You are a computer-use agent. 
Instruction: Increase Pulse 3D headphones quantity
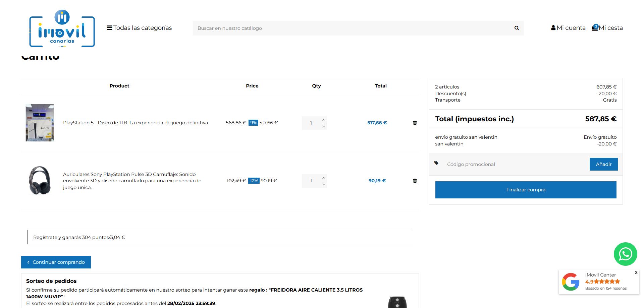(x=324, y=178)
